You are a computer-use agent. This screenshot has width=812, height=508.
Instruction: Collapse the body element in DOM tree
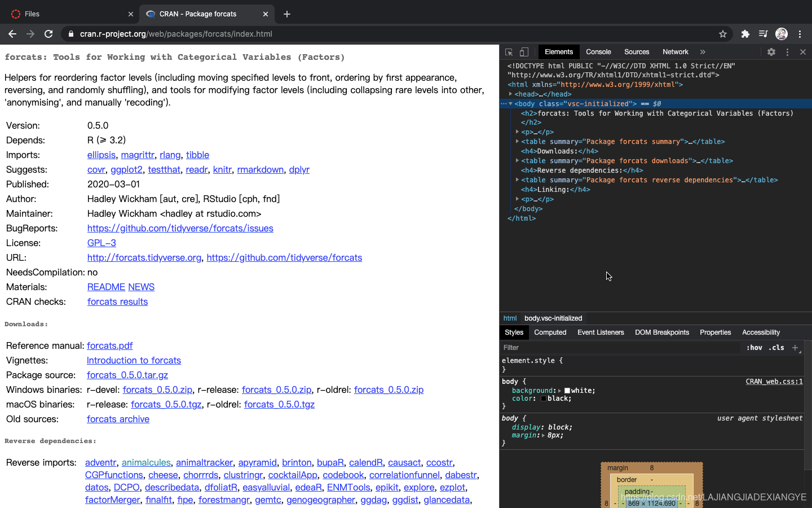coord(510,104)
